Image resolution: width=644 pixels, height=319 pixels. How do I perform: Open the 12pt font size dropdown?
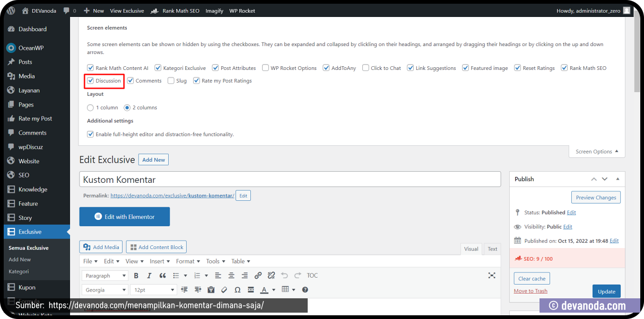point(153,290)
